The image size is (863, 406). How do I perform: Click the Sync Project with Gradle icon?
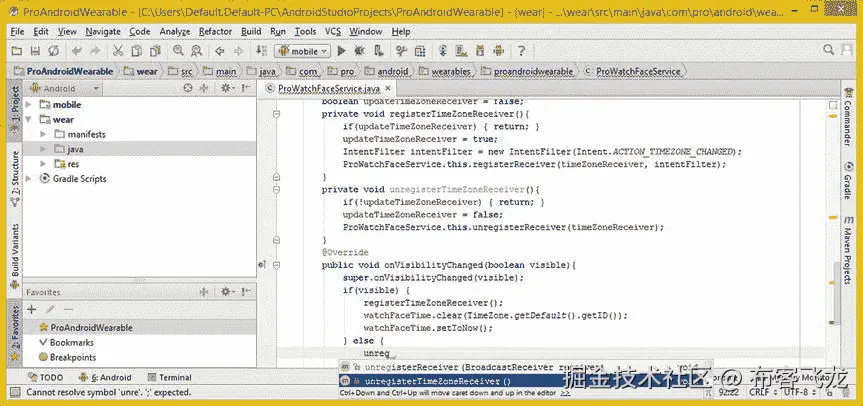(443, 51)
